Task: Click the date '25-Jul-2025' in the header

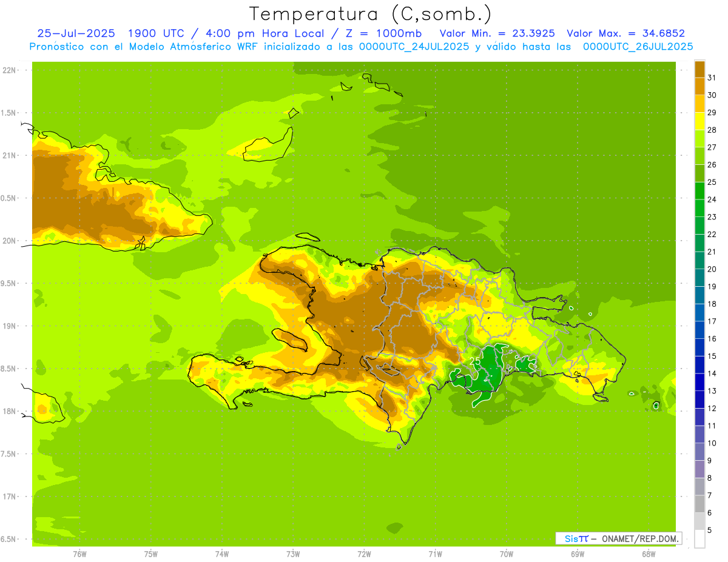Action: coord(78,33)
